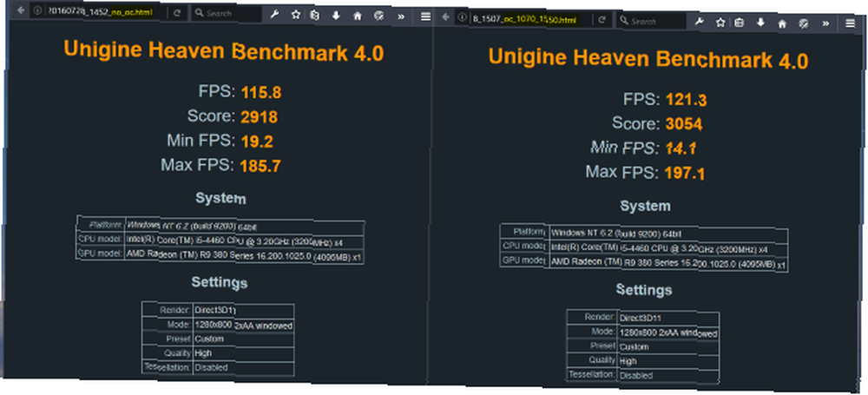Click 1280x800 2xAA mode cell in right window
The height and width of the screenshot is (395, 868).
click(x=668, y=333)
